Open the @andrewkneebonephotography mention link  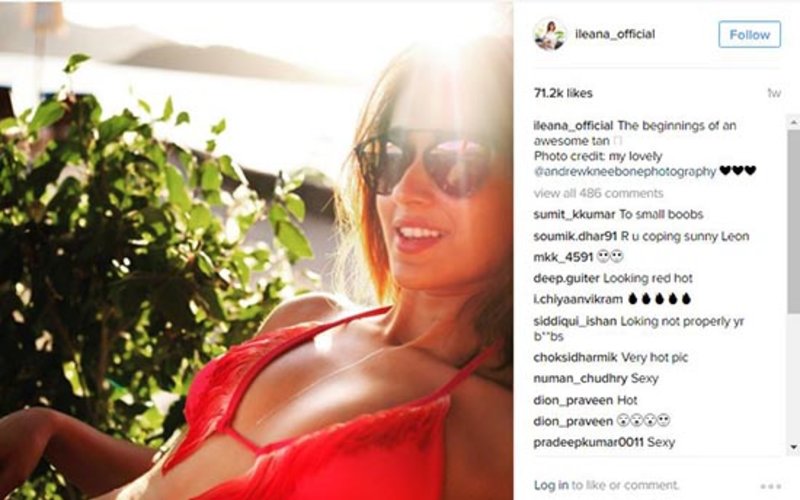[x=625, y=171]
